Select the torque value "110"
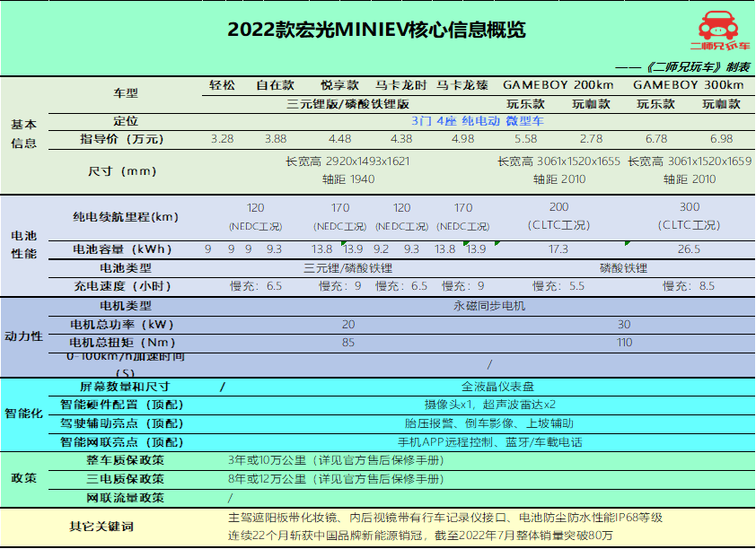The height and width of the screenshot is (549, 756). [624, 343]
